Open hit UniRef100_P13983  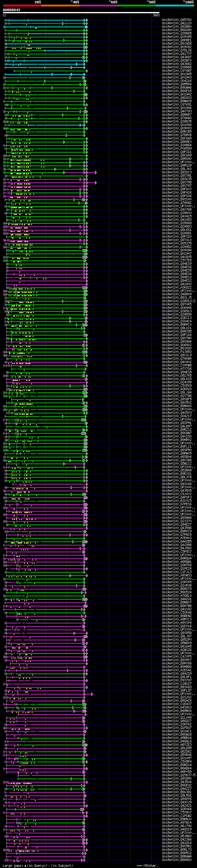(177, 352)
